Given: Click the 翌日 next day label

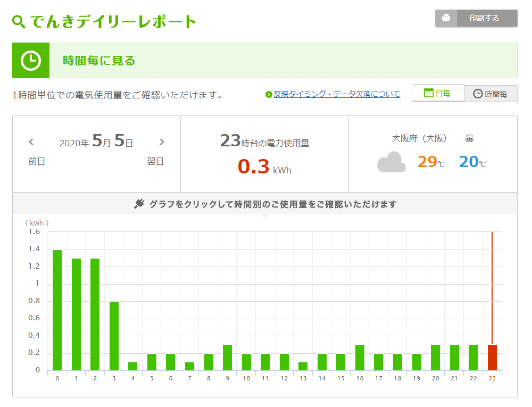Looking at the screenshot, I should (155, 162).
